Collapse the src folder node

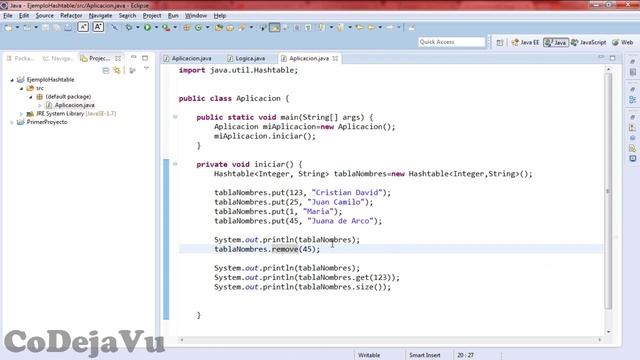click(21, 89)
